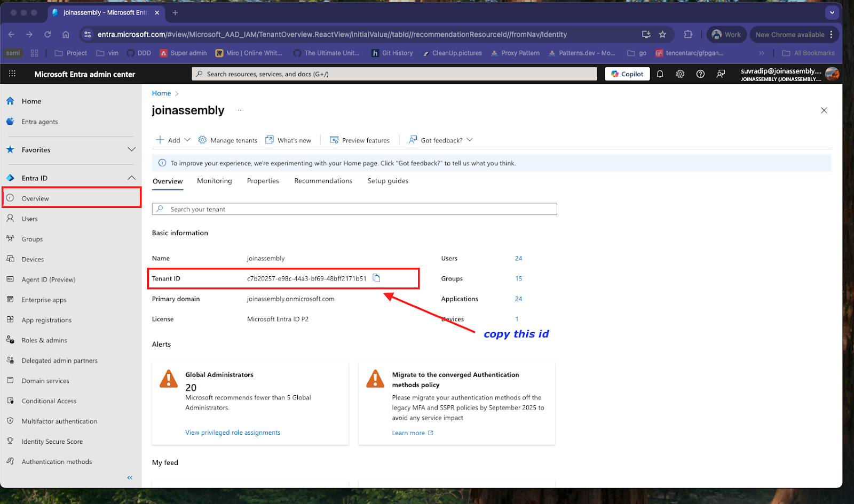Open the Devices count 1 link
Viewport: 854px width, 504px height.
click(517, 319)
